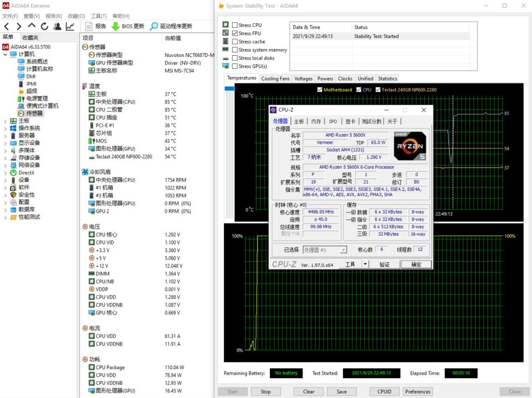Viewport: 532px width, 398px height.
Task: Click the 多媒体 speaker icon in tree
Action: [13, 150]
